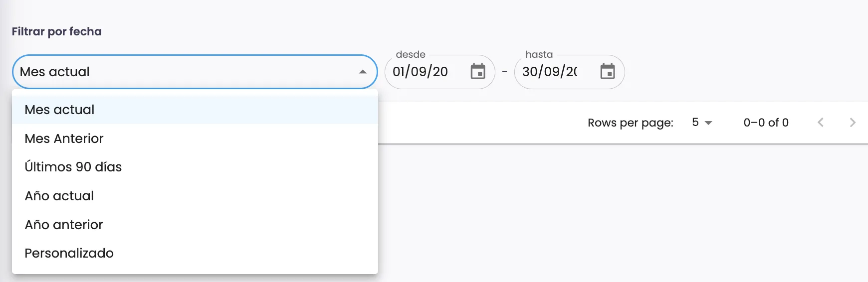Click the Rows per page label
Screen dimensions: 868x282
point(631,123)
